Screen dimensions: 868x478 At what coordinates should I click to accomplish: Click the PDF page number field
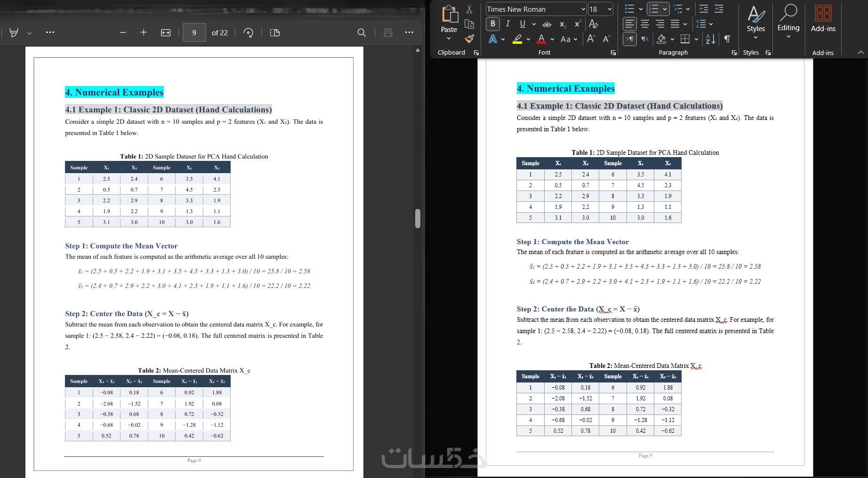(x=194, y=32)
